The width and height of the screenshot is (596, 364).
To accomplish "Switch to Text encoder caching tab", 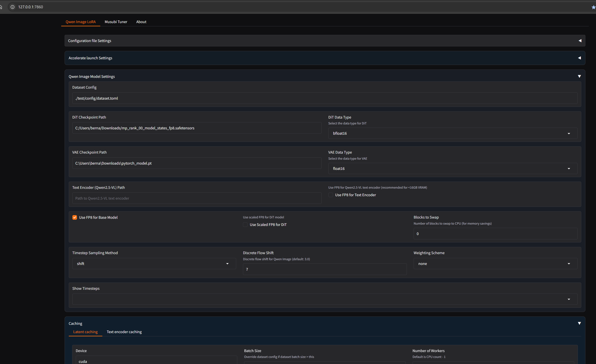I will click(x=124, y=332).
